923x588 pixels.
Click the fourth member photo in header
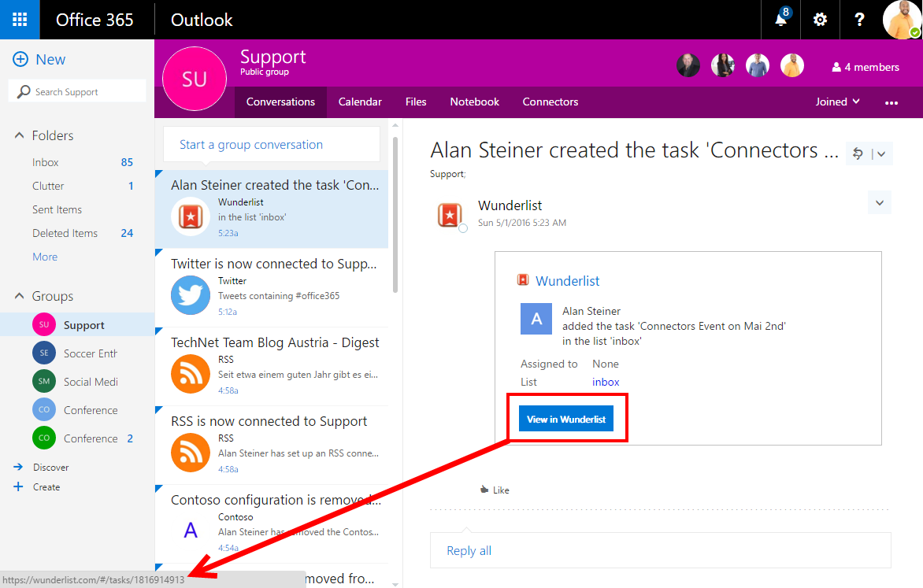click(x=792, y=65)
